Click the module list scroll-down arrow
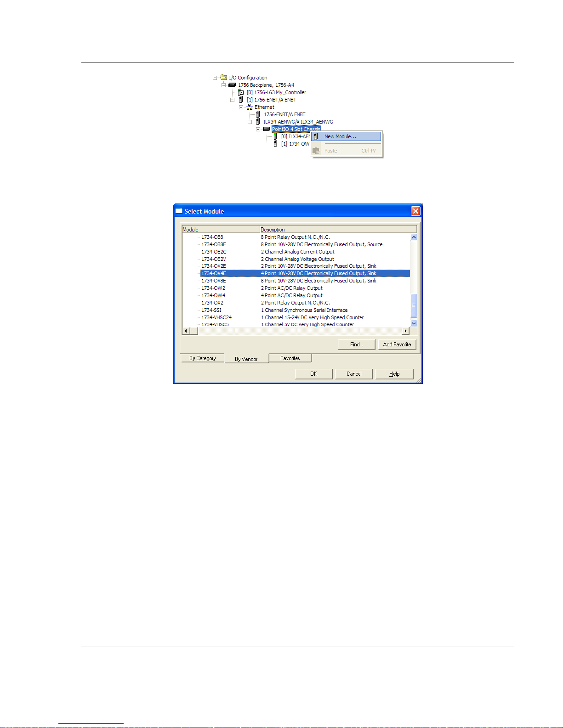 click(x=414, y=323)
